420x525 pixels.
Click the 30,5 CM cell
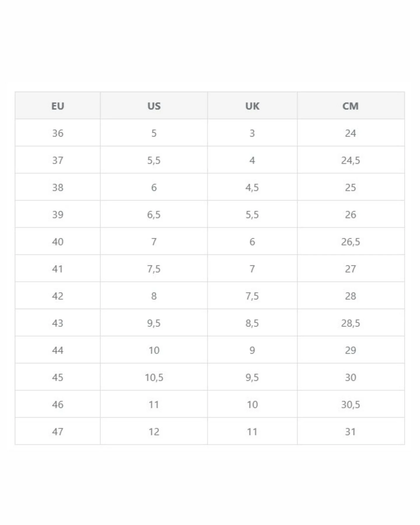coord(351,404)
